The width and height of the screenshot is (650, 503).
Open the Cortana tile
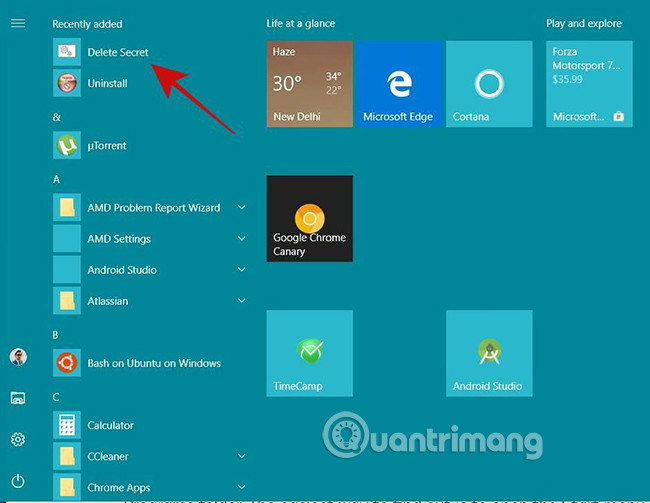coord(489,84)
